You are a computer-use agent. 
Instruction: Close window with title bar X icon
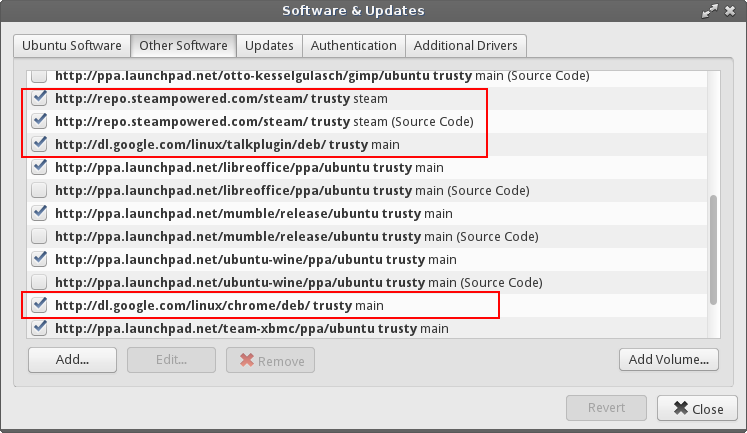(x=730, y=11)
